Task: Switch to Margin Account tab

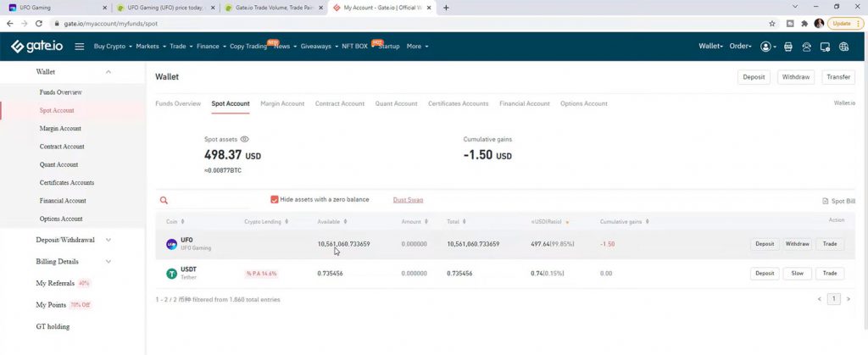Action: coord(282,103)
